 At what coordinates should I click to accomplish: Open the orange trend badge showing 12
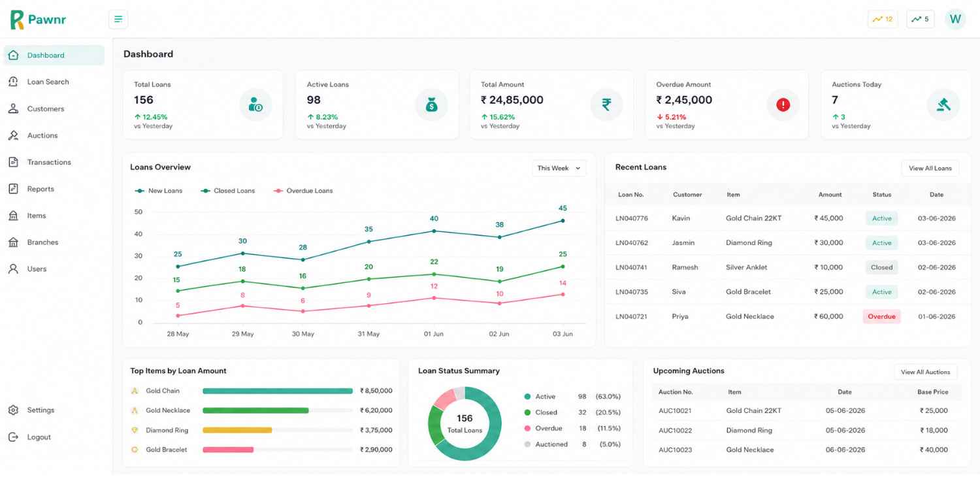883,19
